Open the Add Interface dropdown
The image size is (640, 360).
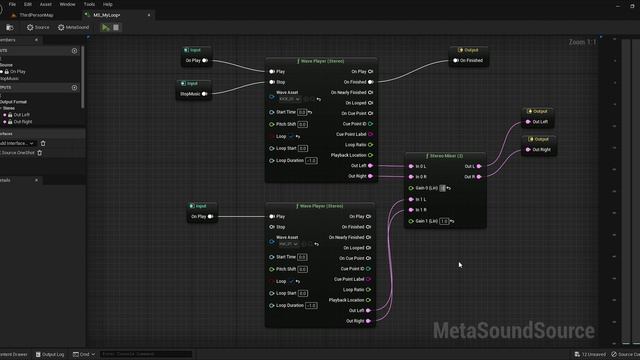pos(17,143)
